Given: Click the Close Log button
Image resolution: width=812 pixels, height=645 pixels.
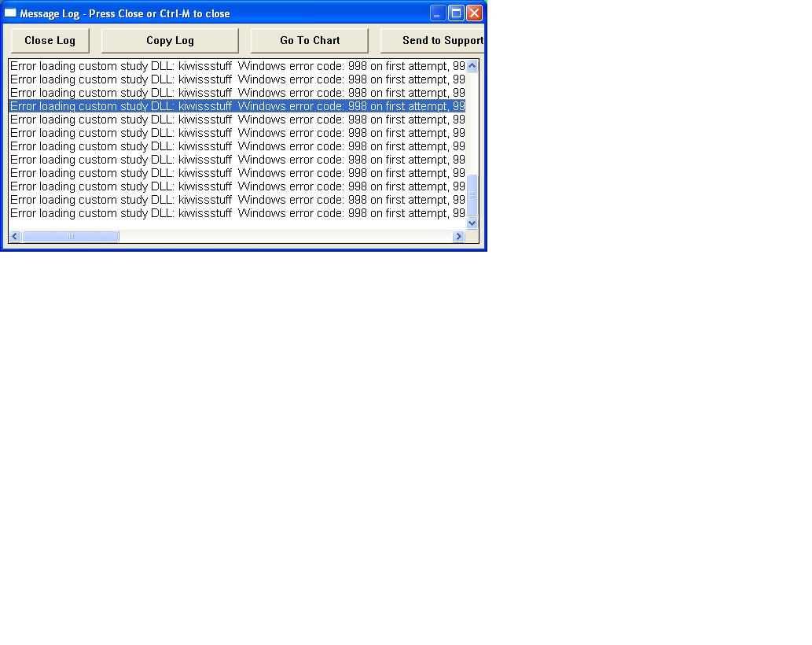Looking at the screenshot, I should pyautogui.click(x=50, y=40).
